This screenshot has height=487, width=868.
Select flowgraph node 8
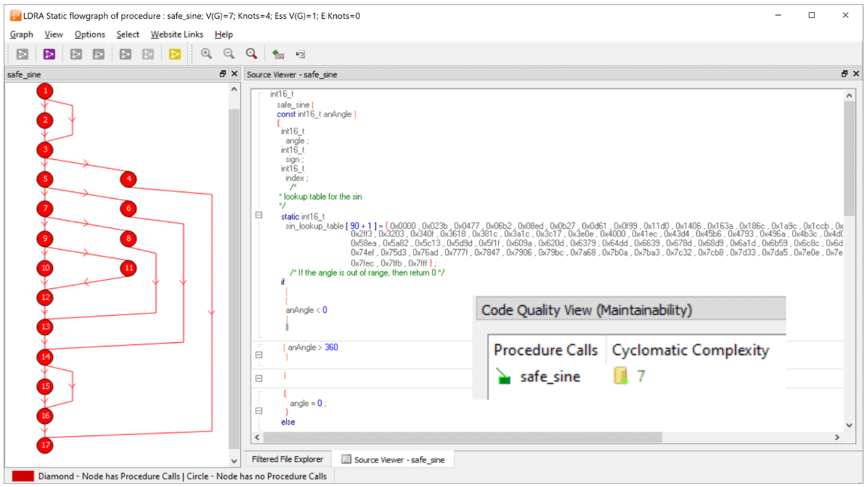pyautogui.click(x=128, y=238)
